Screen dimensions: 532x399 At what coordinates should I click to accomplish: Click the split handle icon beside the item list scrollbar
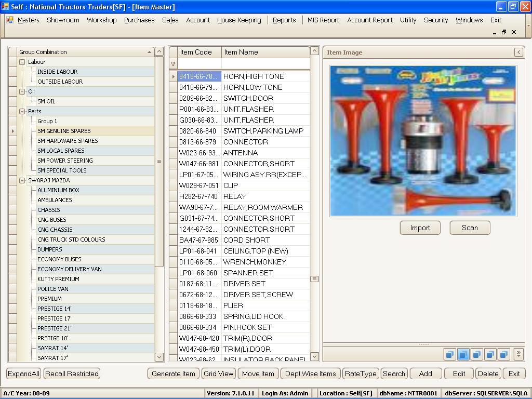coord(314,279)
